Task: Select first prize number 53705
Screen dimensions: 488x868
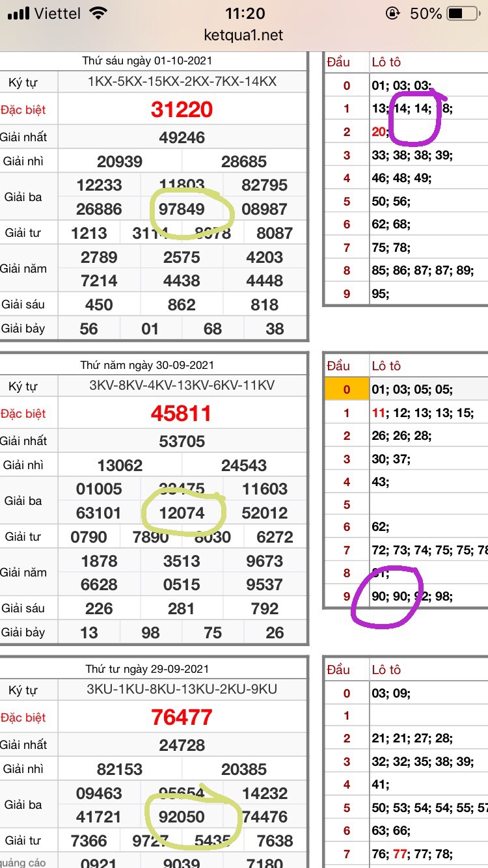Action: click(x=182, y=441)
